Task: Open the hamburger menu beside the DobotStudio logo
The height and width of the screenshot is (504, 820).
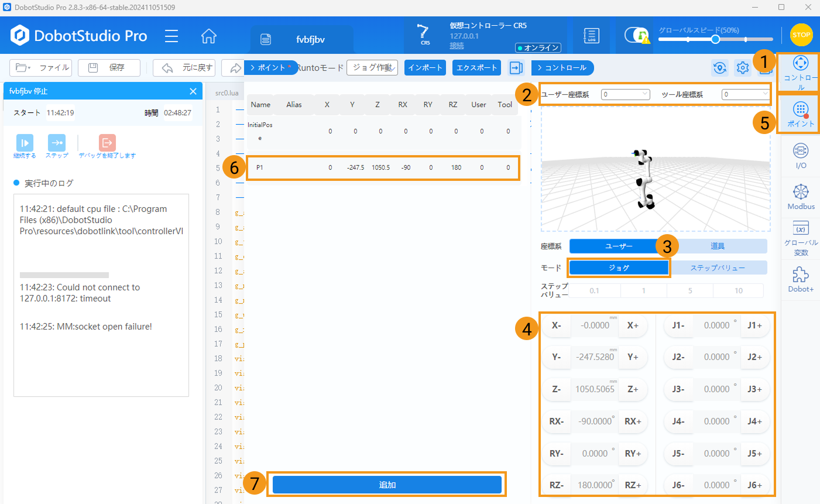Action: [171, 36]
